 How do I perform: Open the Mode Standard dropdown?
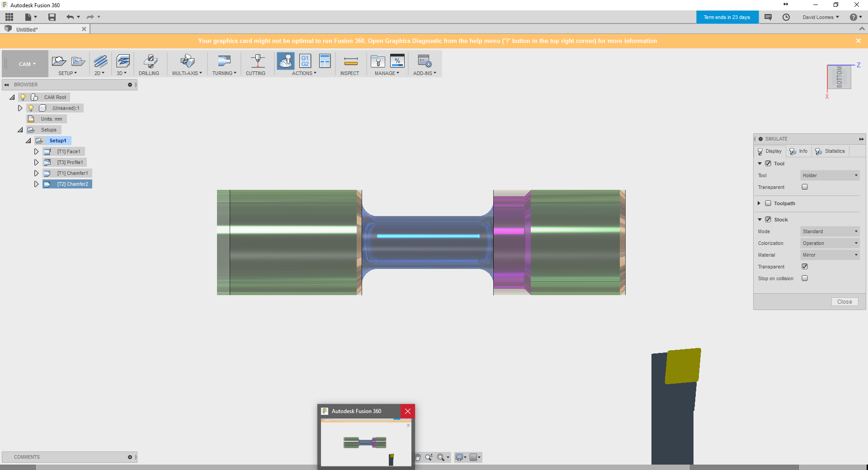[x=830, y=231]
